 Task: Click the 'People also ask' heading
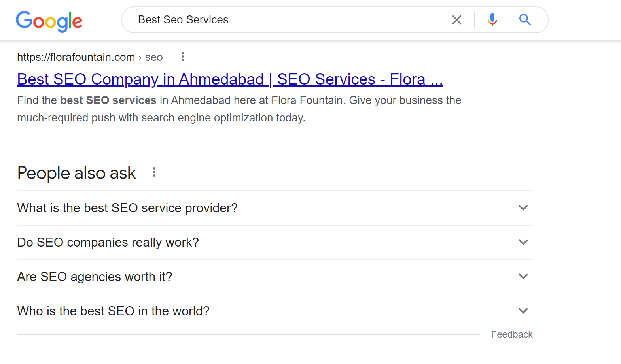click(x=77, y=173)
